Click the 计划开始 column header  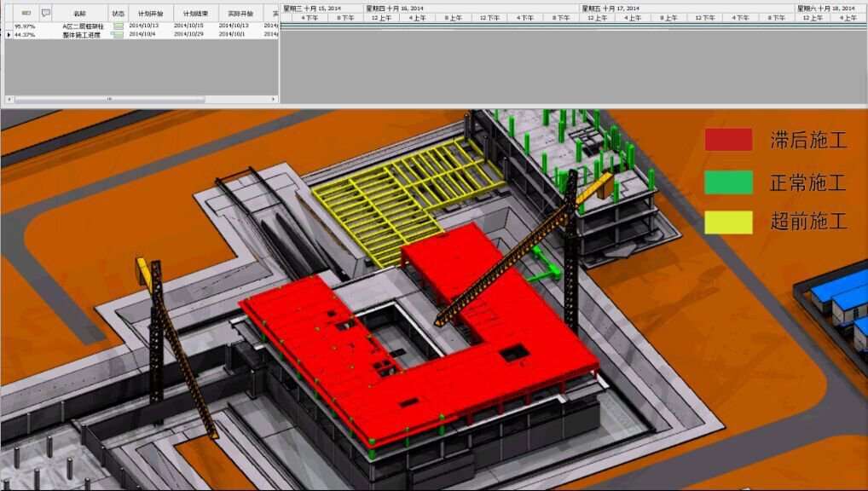pyautogui.click(x=151, y=14)
